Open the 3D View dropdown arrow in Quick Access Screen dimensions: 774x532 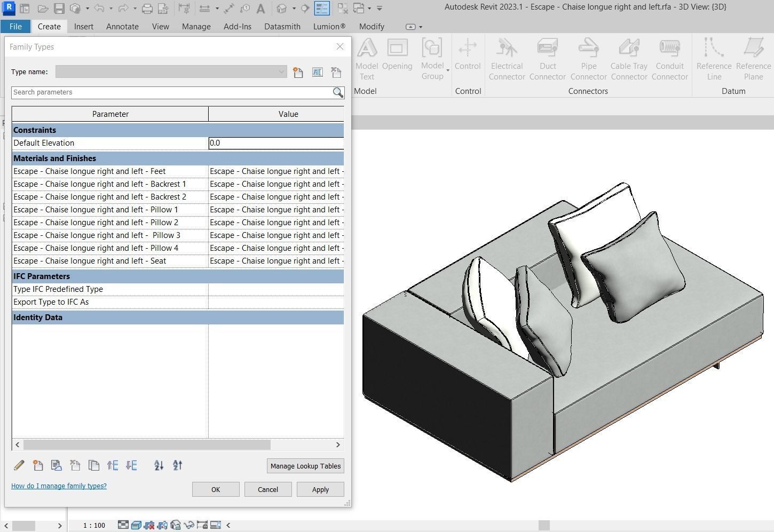click(x=294, y=9)
